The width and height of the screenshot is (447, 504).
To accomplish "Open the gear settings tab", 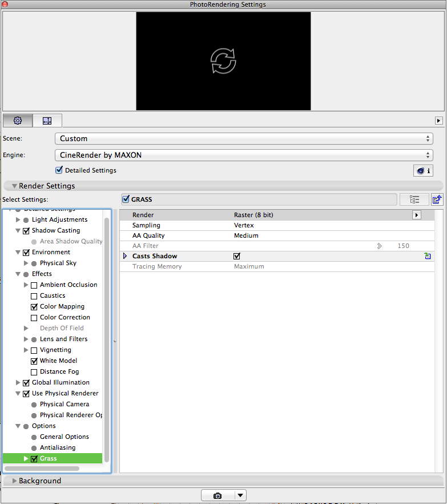I will (18, 121).
